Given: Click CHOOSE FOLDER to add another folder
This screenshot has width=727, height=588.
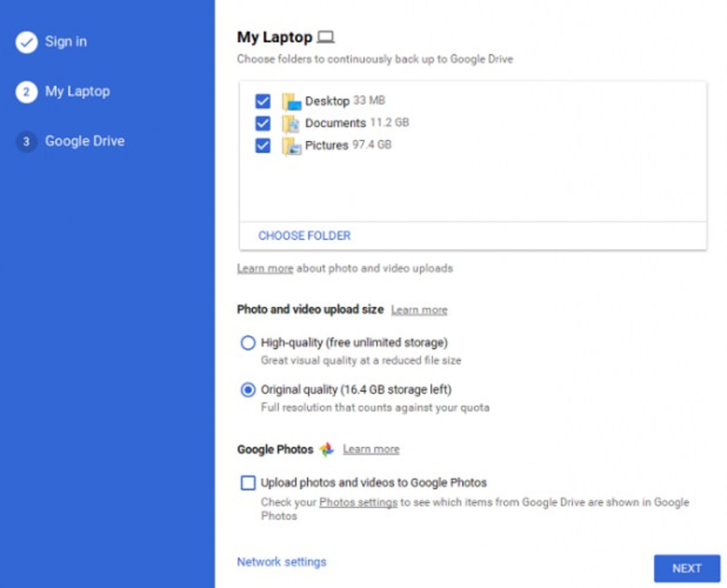Looking at the screenshot, I should point(304,236).
